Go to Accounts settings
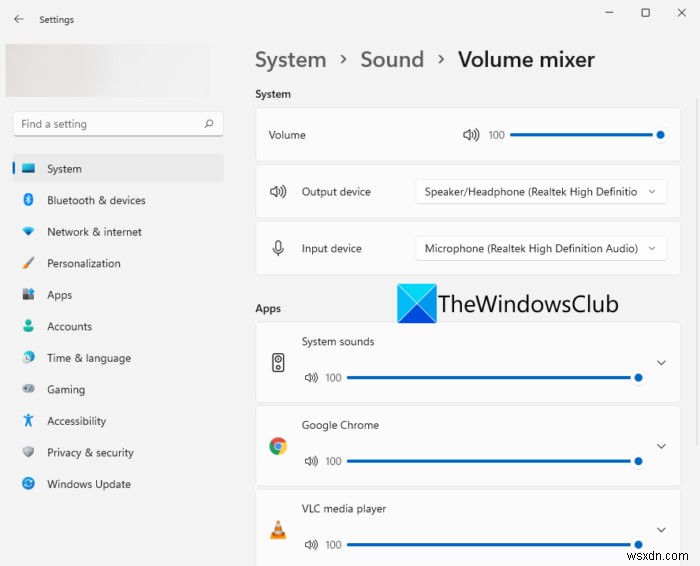This screenshot has width=700, height=566. 118,326
